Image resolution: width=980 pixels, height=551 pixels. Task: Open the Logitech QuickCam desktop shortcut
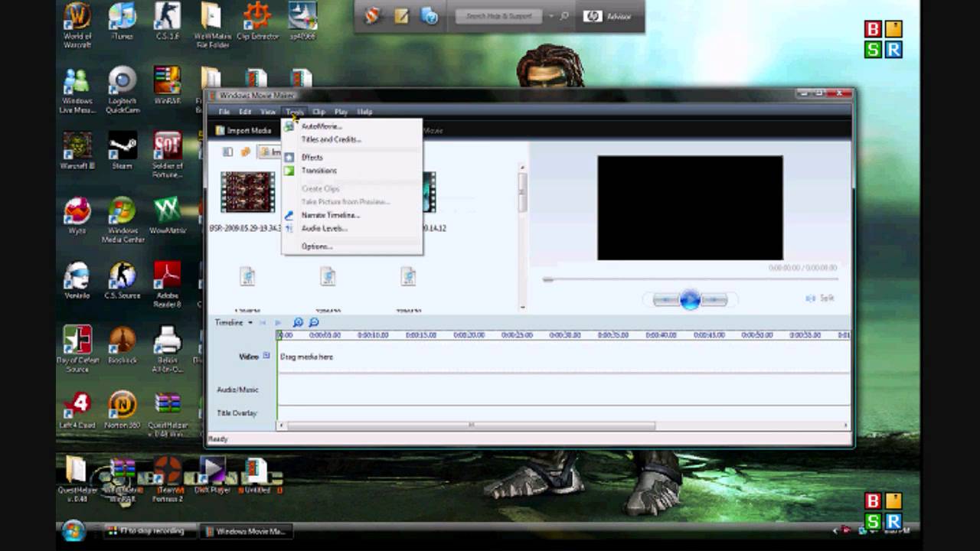[x=122, y=90]
